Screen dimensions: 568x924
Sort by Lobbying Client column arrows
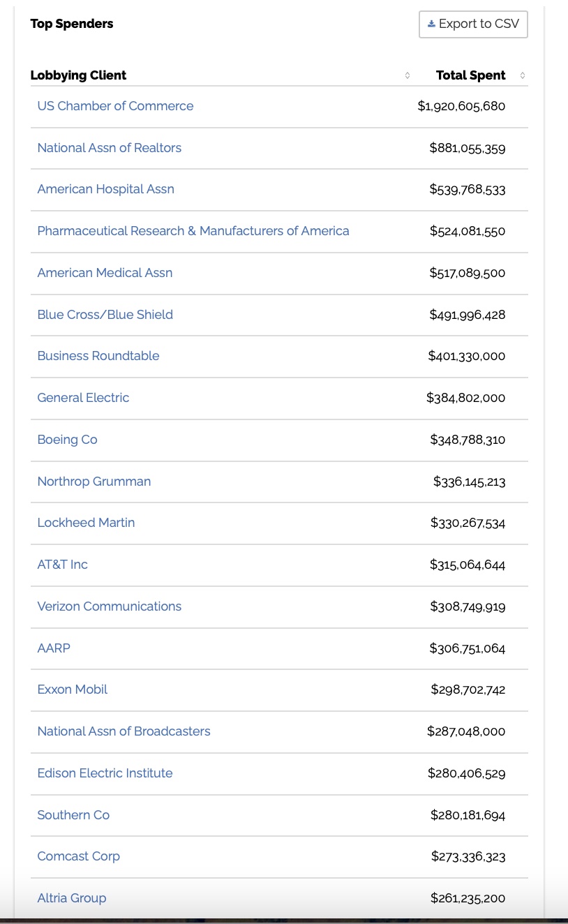pos(408,75)
